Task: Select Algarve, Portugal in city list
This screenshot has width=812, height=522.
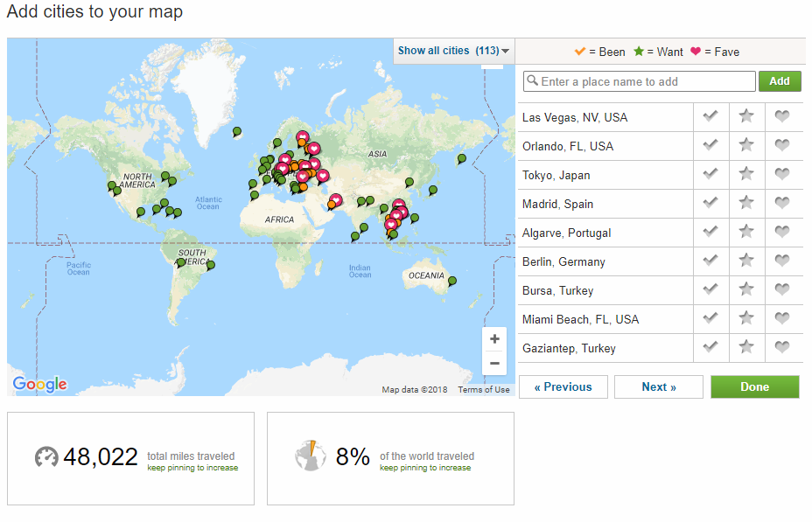Action: (x=566, y=233)
